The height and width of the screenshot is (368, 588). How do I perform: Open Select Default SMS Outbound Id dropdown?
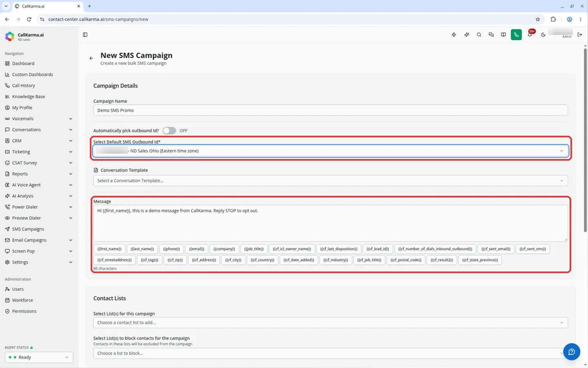click(x=330, y=151)
